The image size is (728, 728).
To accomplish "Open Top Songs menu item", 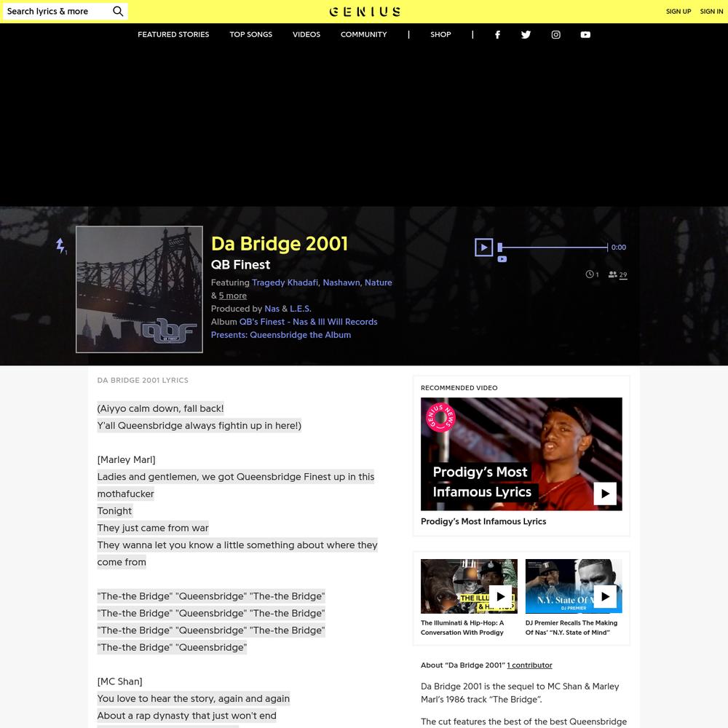I will coord(250,34).
